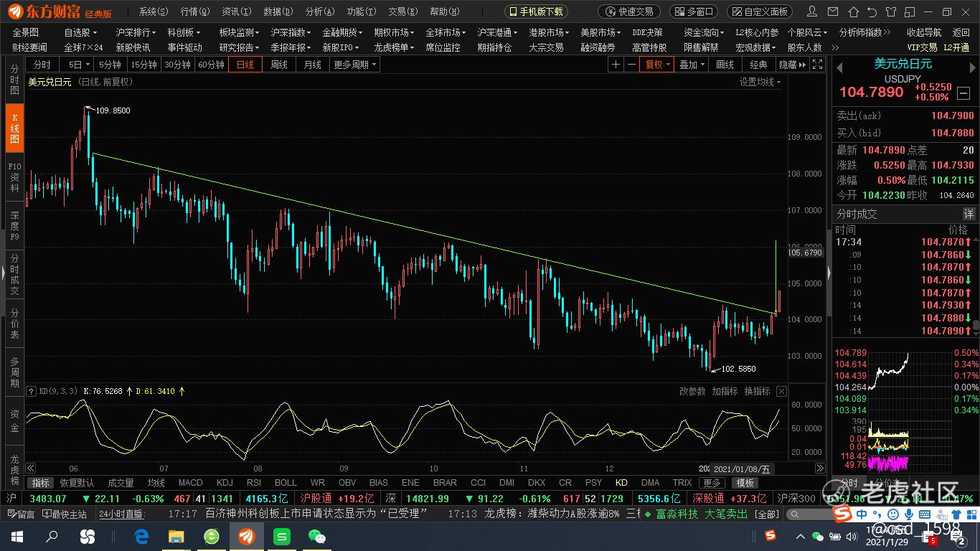Toggle the 画线 drawing tools
The height and width of the screenshot is (551, 980).
tap(725, 65)
